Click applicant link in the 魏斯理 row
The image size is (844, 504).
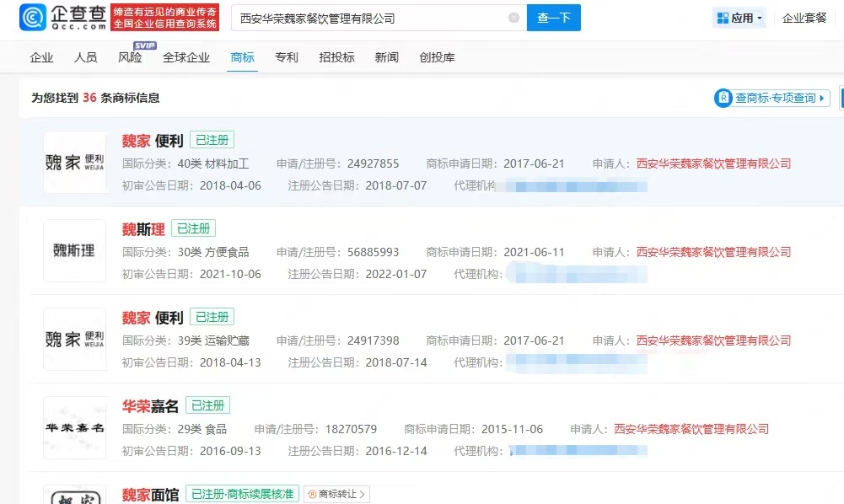pyautogui.click(x=714, y=252)
